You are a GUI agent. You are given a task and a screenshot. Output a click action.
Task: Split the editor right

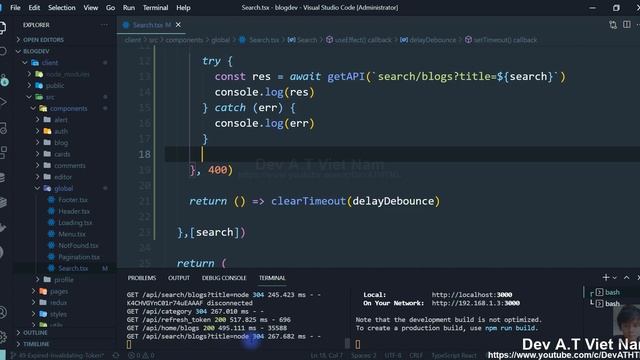click(x=627, y=25)
